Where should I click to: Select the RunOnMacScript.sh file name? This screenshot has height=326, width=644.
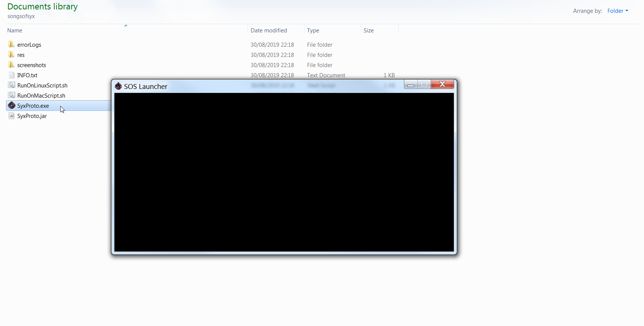[41, 96]
